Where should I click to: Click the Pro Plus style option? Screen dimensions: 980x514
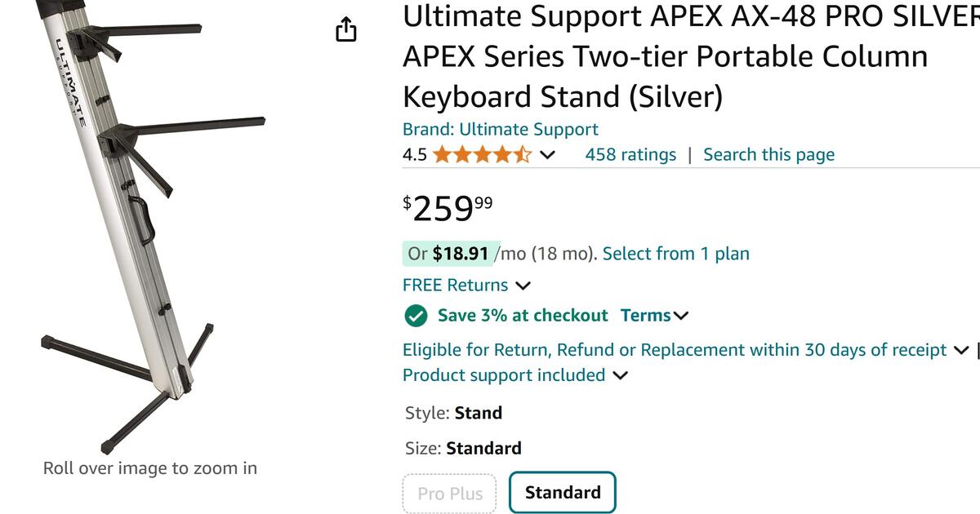449,493
